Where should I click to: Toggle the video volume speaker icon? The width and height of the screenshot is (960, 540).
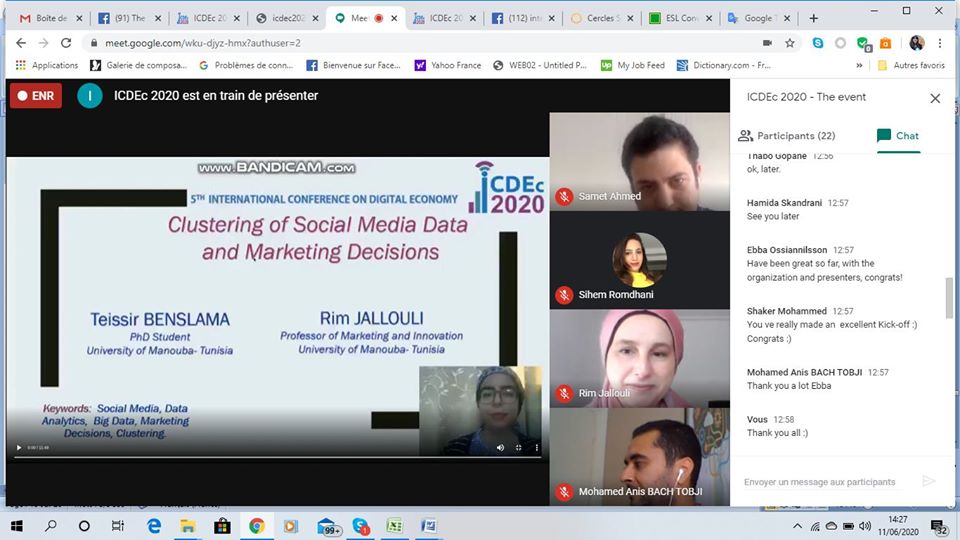coord(500,448)
